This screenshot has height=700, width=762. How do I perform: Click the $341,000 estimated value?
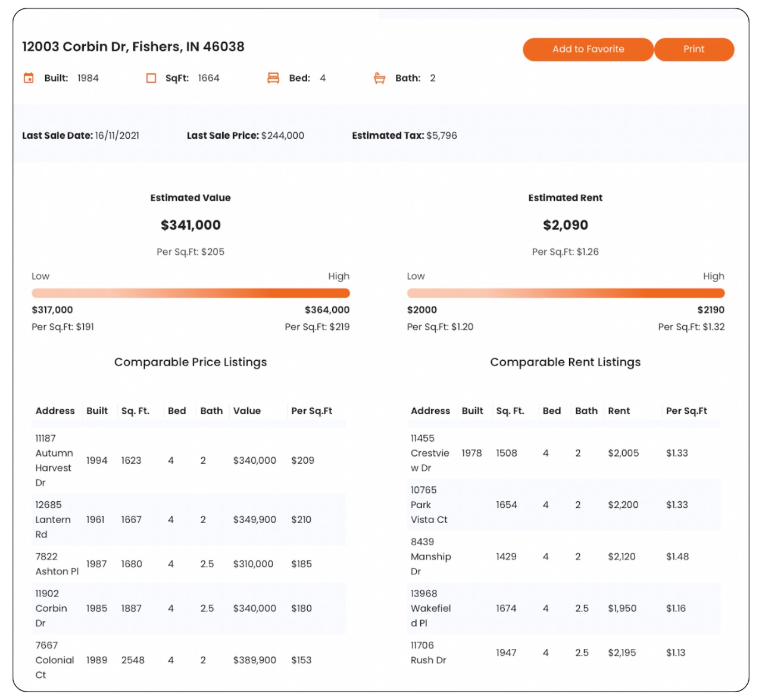[190, 225]
